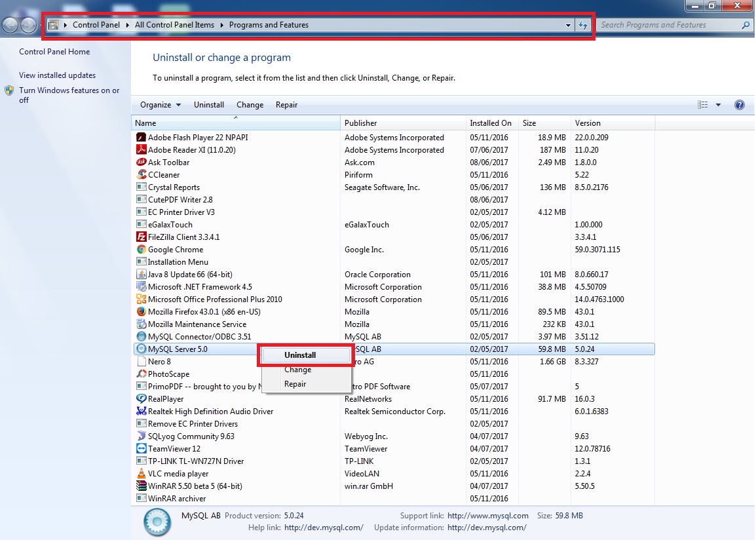The image size is (756, 540).
Task: Select the TeamViewer 12 icon
Action: [142, 449]
